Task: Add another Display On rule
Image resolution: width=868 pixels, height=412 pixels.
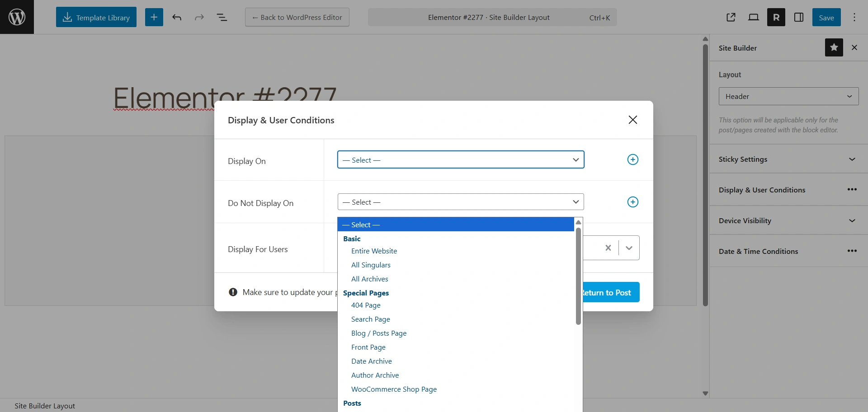Action: coord(633,159)
